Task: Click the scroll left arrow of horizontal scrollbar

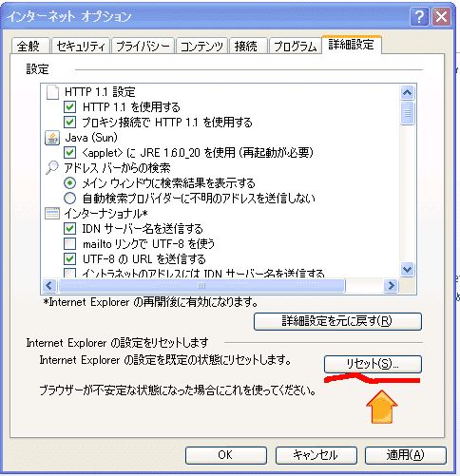Action: 49,286
